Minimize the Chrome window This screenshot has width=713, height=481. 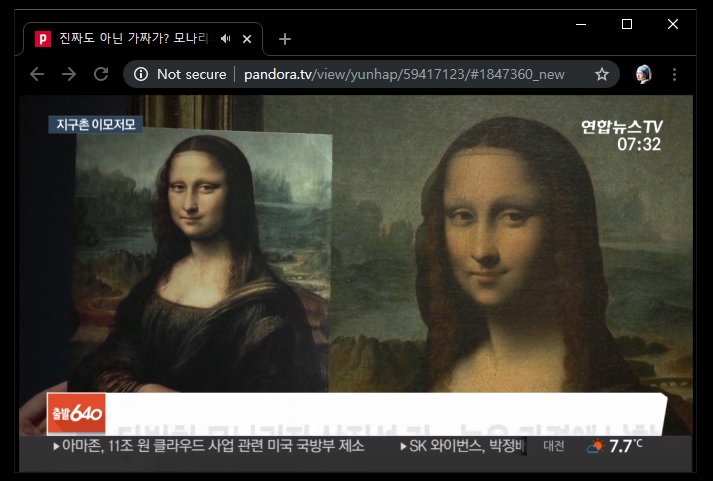[581, 24]
